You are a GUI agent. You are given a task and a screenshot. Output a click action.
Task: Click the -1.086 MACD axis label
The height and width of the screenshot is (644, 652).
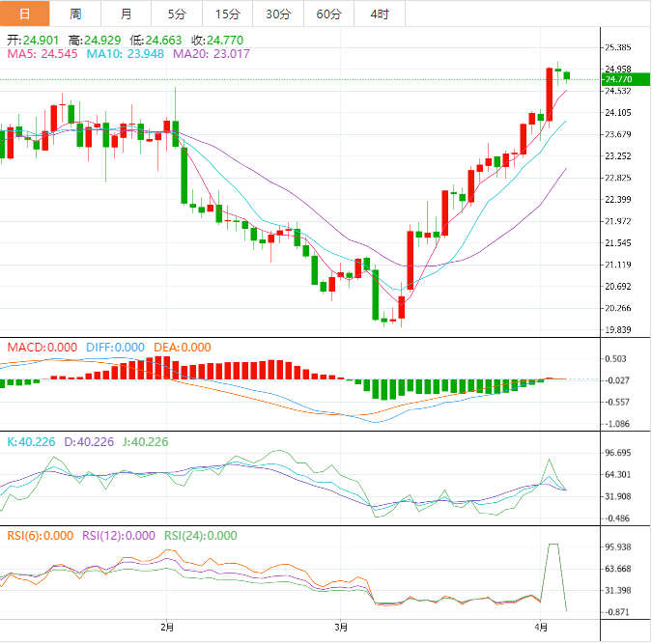pyautogui.click(x=616, y=424)
